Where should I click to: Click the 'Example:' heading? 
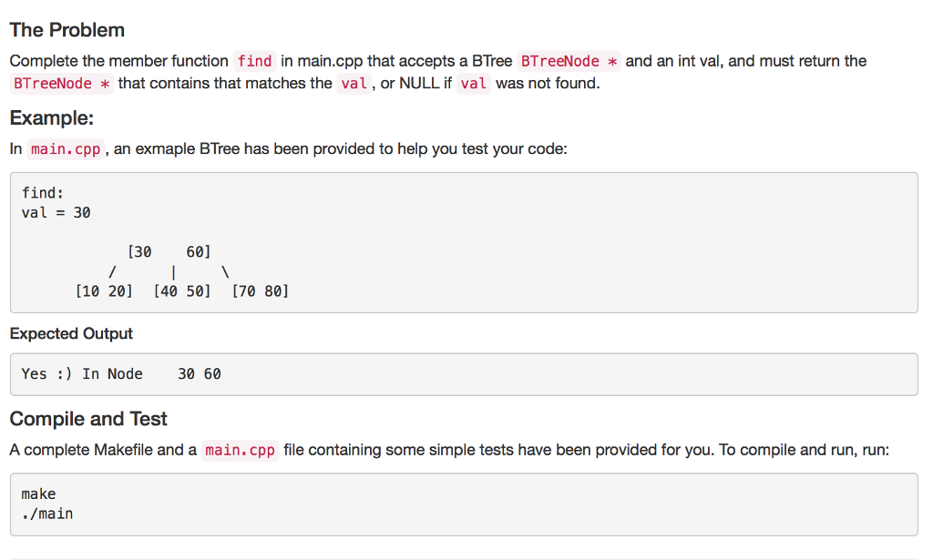pyautogui.click(x=52, y=118)
